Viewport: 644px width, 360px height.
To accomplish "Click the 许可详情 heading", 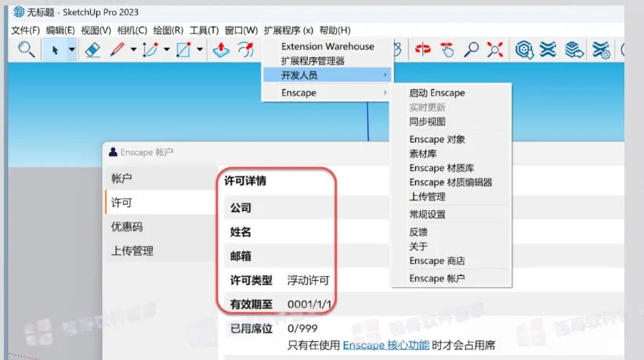I will (245, 181).
